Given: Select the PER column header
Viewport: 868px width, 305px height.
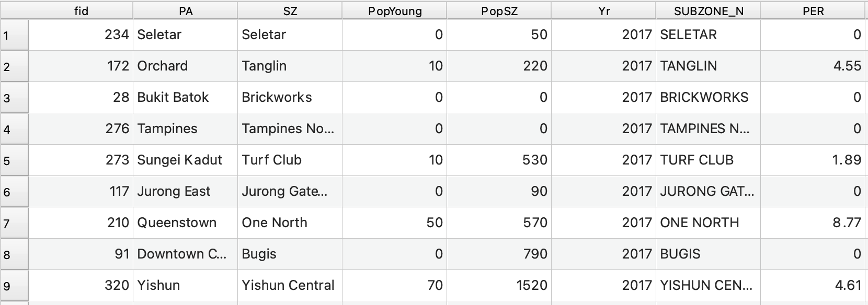Looking at the screenshot, I should (813, 11).
